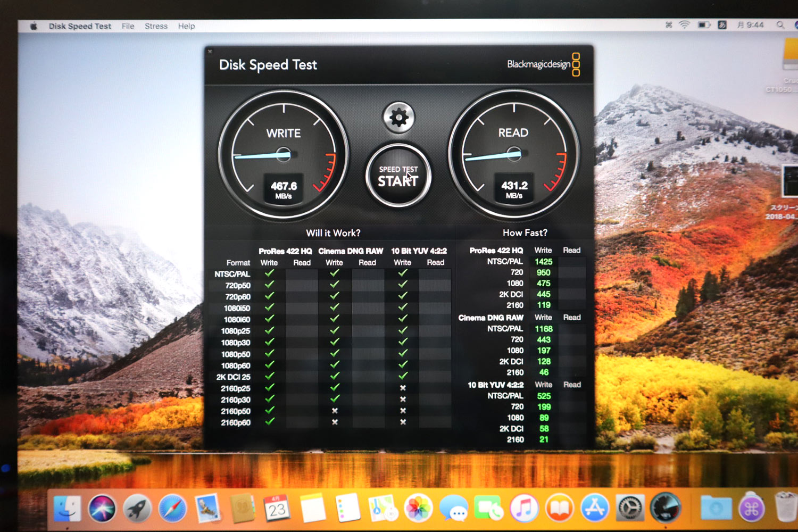Open Calendar showing 23 in the Dock
The width and height of the screenshot is (798, 532).
(277, 509)
